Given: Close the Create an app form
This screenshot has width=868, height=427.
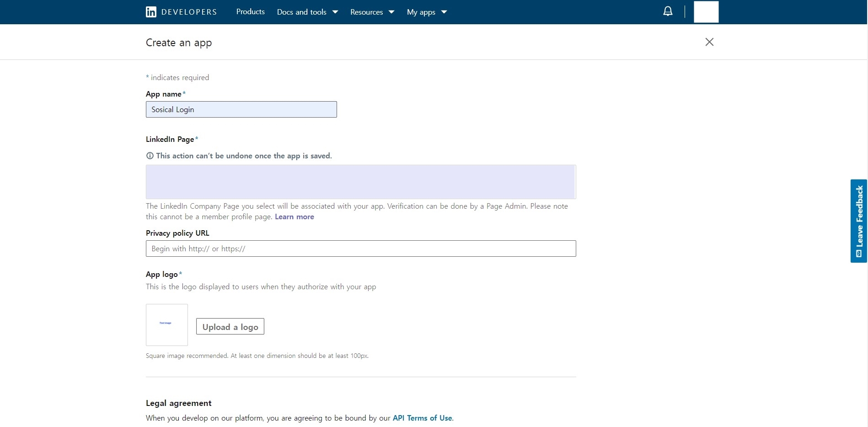Looking at the screenshot, I should tap(709, 42).
